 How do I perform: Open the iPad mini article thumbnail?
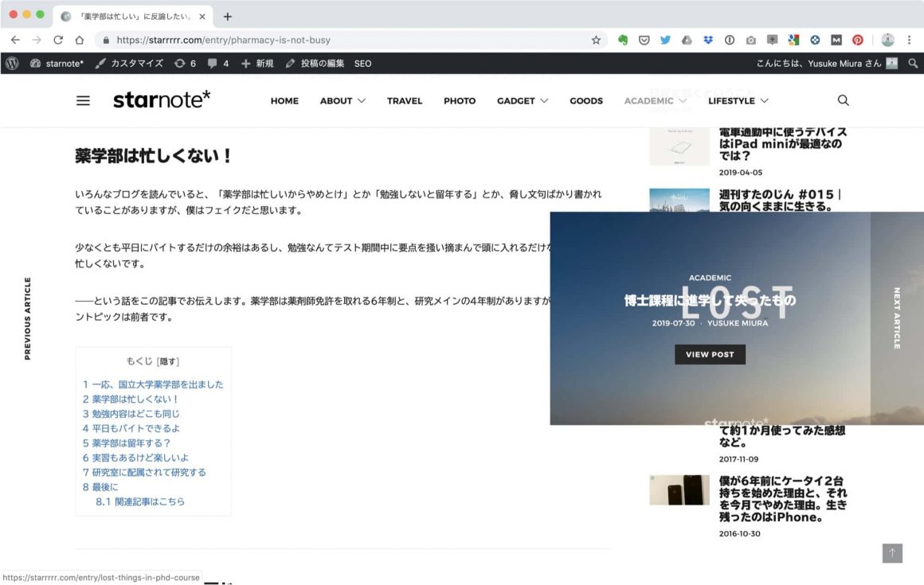click(679, 146)
